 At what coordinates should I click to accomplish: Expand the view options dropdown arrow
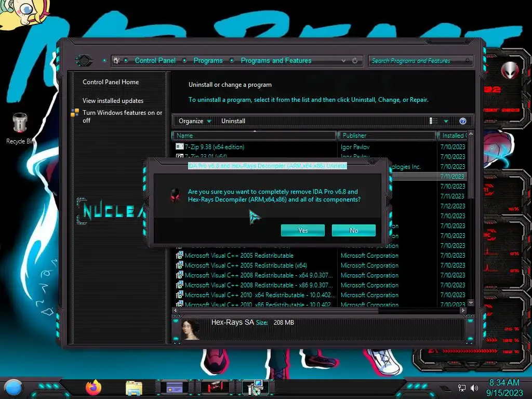pos(446,121)
